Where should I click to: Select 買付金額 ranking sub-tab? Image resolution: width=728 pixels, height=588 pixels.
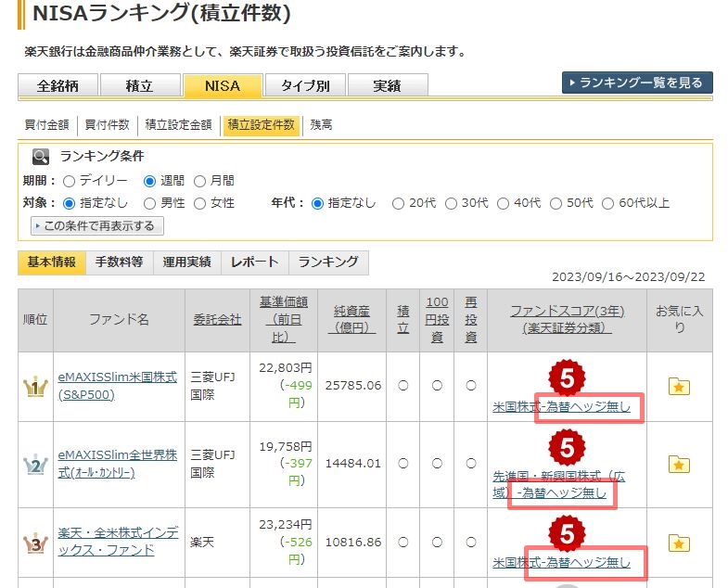coord(45,124)
